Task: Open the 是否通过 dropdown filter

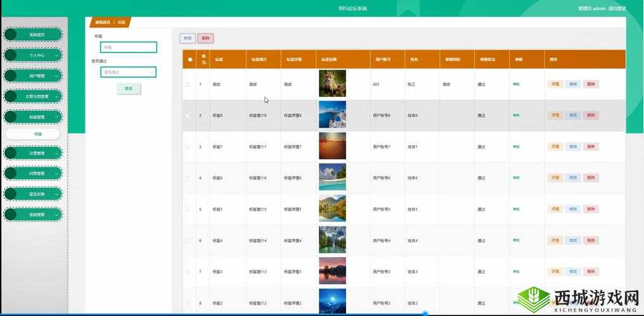Action: [x=128, y=72]
